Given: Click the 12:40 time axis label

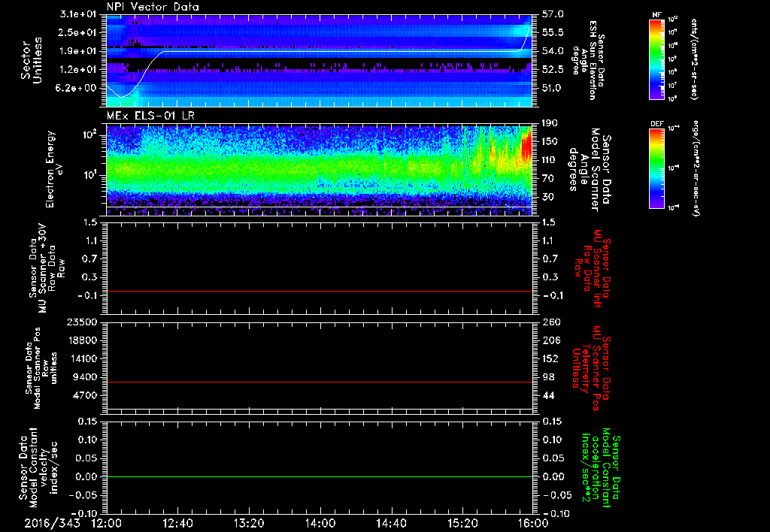Looking at the screenshot, I should [x=178, y=523].
